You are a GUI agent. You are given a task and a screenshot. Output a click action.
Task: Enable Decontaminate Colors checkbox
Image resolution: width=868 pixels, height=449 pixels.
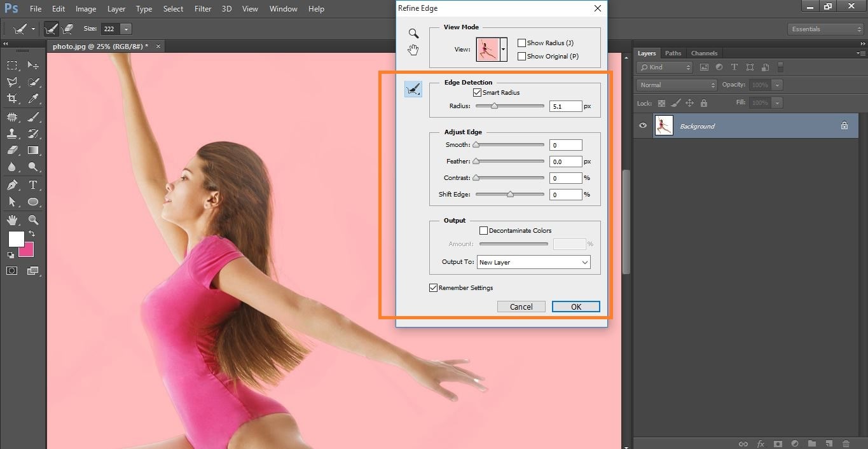click(x=483, y=231)
